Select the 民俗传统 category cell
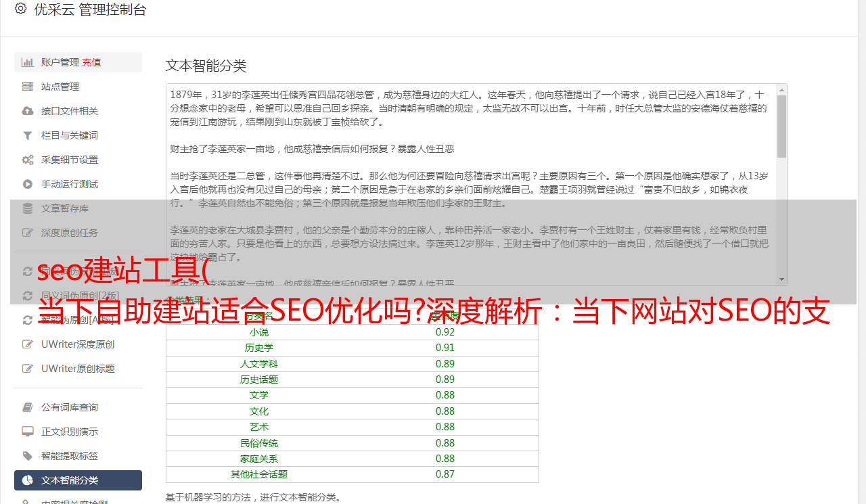The image size is (866, 504). pyautogui.click(x=259, y=443)
